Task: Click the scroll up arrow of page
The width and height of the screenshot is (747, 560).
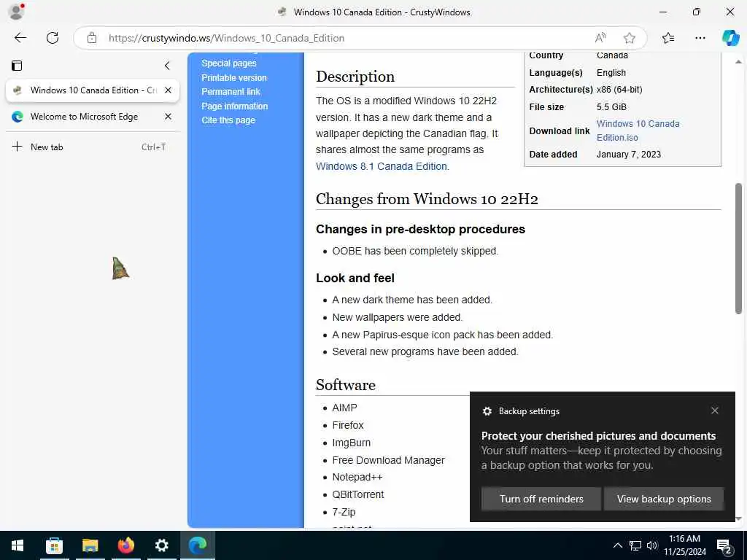Action: click(x=738, y=62)
